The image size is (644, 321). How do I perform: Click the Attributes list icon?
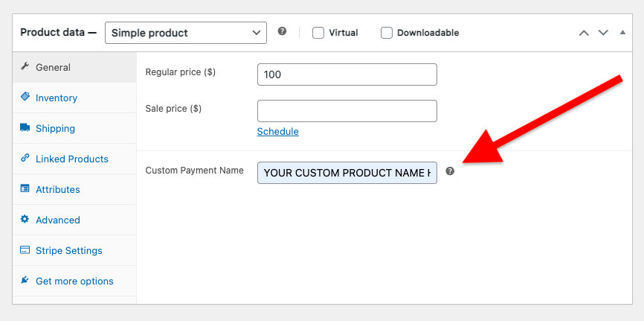(x=25, y=189)
